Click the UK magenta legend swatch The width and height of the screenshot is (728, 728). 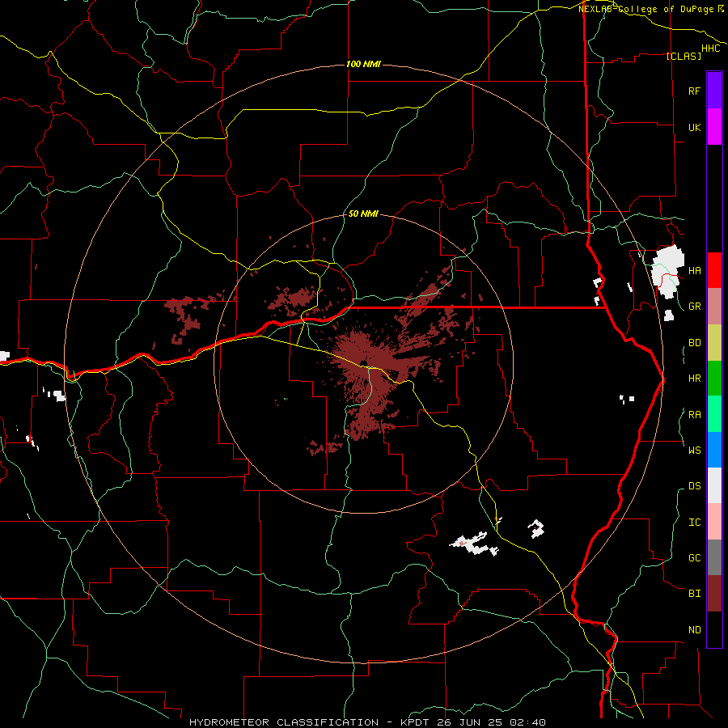714,127
